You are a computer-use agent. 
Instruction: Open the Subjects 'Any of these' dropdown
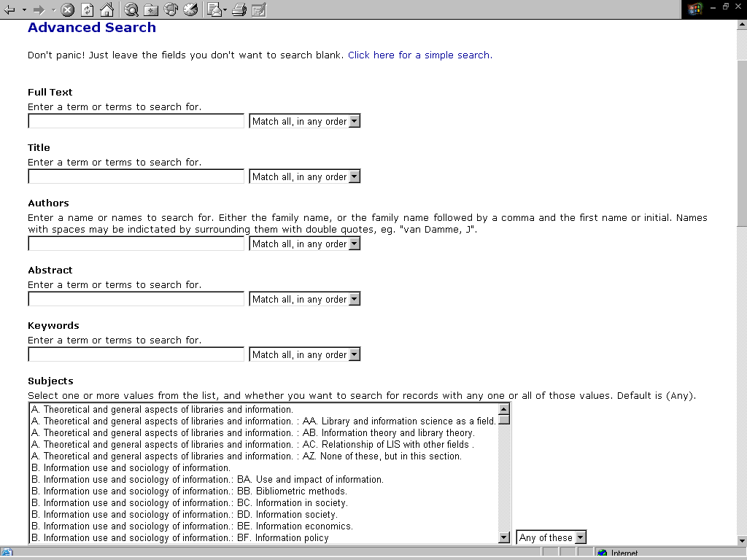pos(580,537)
